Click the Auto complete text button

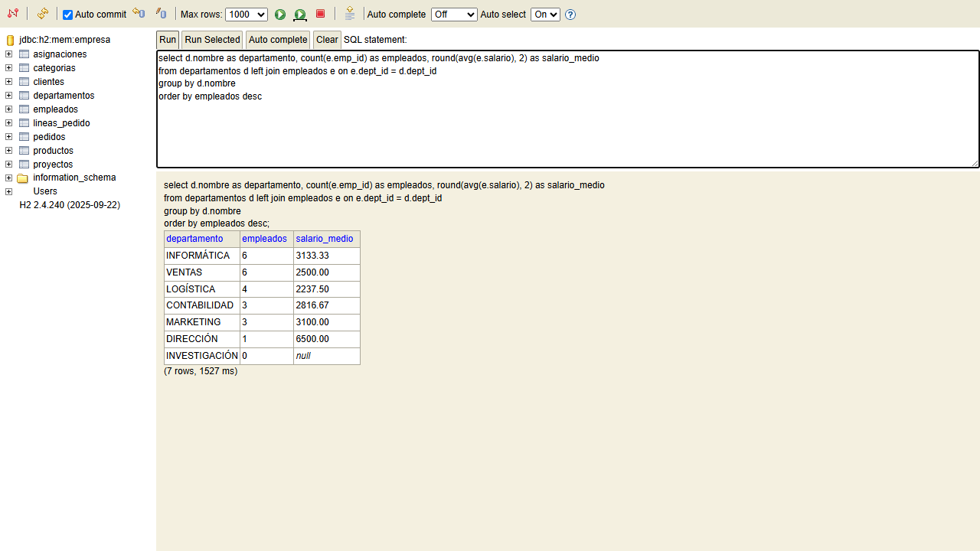[278, 40]
